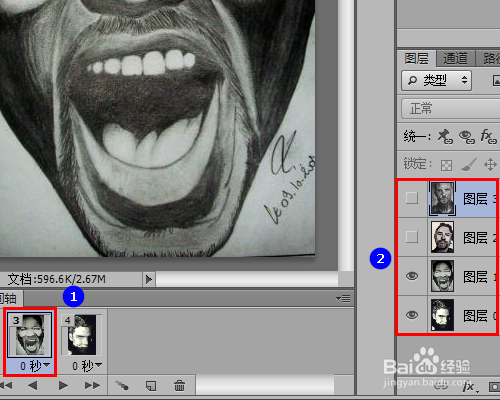Open frame 3 delay 0 秒 dropdown
This screenshot has width=500, height=400.
[x=35, y=366]
